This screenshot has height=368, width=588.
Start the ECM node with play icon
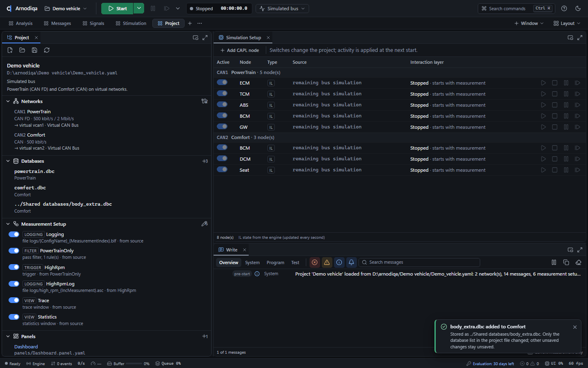[543, 83]
